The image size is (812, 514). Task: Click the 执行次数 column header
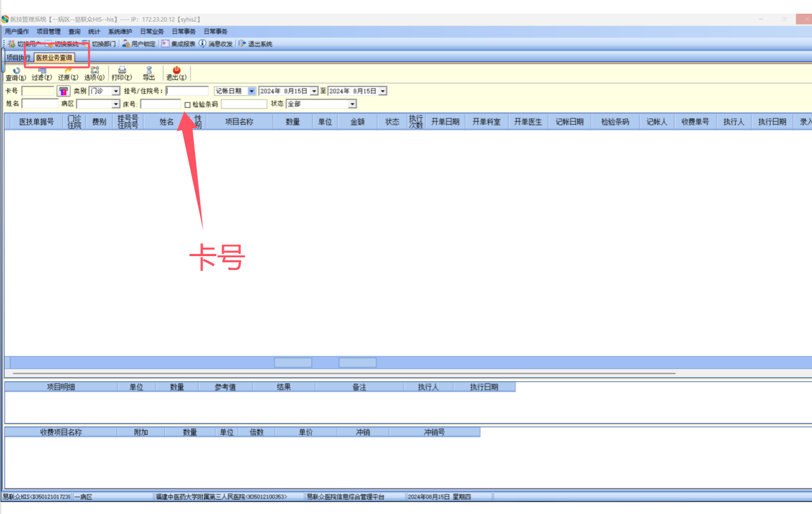tap(416, 122)
